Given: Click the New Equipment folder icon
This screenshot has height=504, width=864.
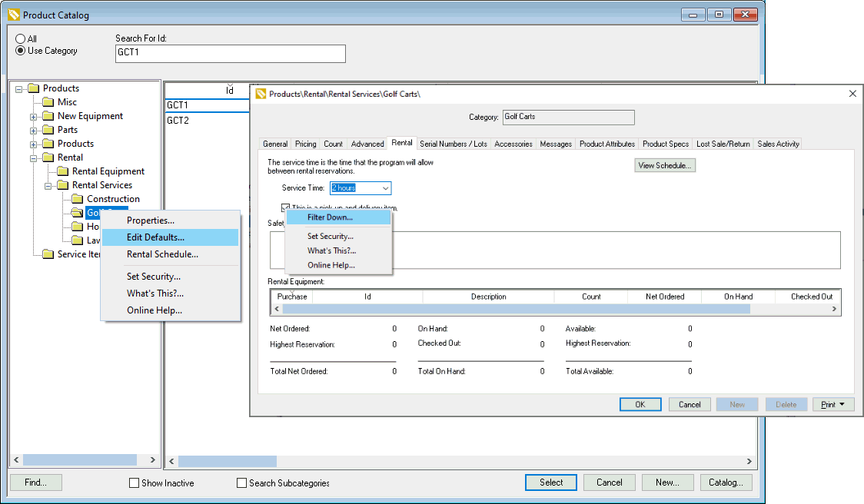Looking at the screenshot, I should [48, 116].
